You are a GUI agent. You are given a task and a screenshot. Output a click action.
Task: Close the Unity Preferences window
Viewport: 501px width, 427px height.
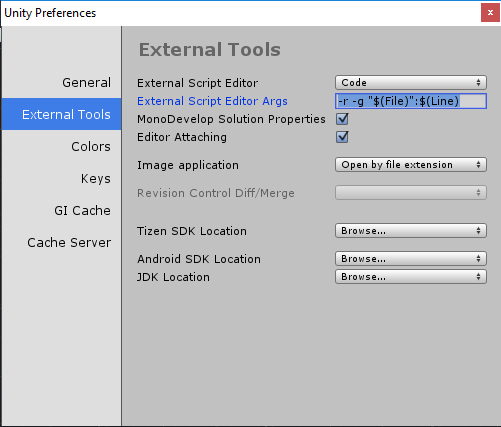[490, 13]
